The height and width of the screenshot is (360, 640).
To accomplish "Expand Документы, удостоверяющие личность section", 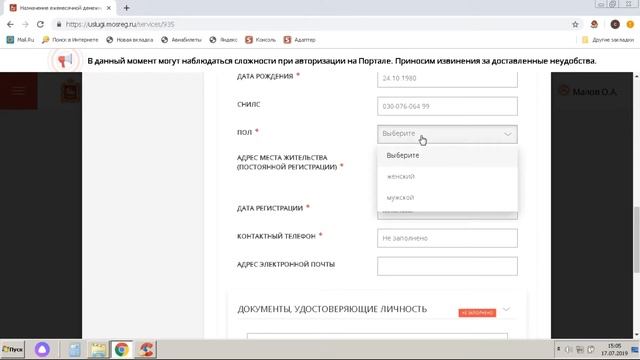I will (507, 309).
